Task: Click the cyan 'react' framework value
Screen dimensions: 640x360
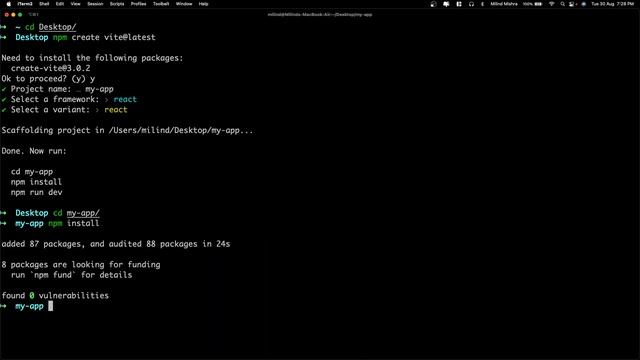Action: coord(125,99)
